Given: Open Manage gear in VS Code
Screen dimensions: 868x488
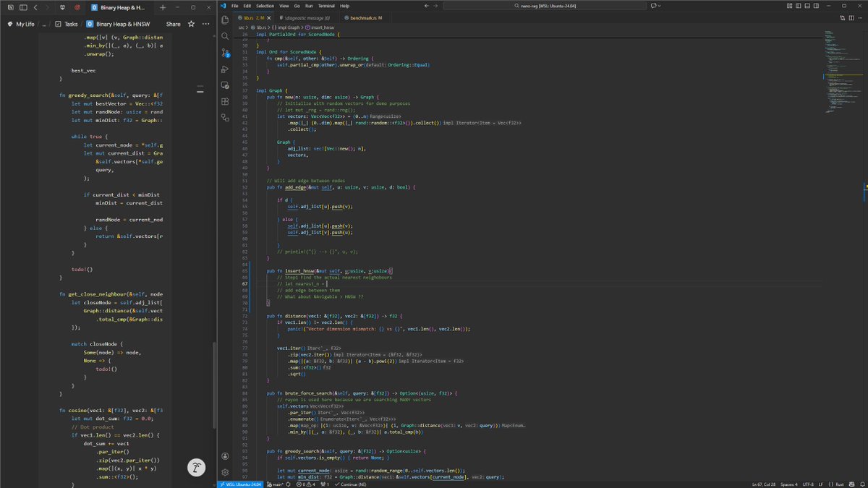Looking at the screenshot, I should [226, 472].
